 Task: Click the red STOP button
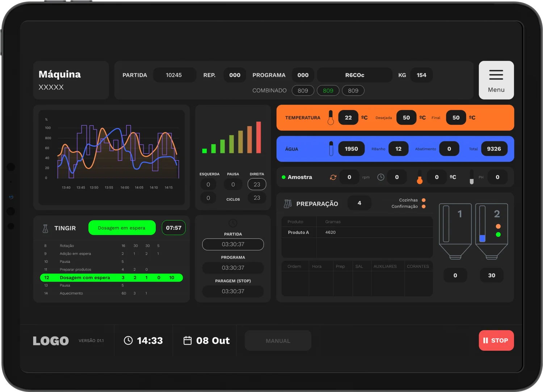click(496, 340)
